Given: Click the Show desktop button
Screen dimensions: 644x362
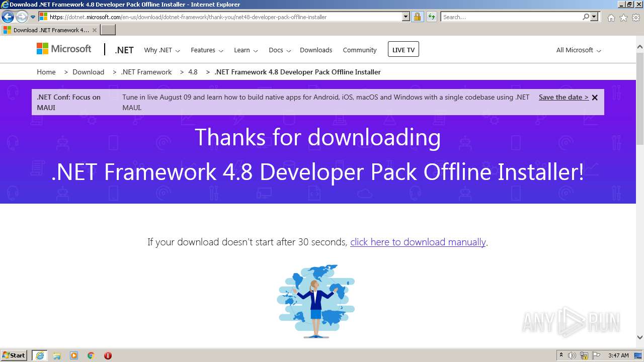Looking at the screenshot, I should click(639, 355).
